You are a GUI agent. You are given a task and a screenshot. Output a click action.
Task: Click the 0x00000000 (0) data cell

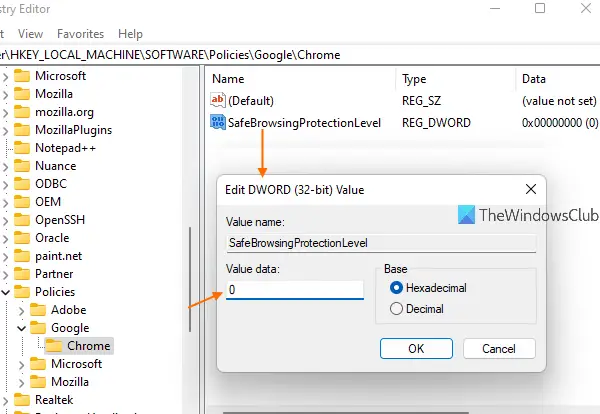560,123
